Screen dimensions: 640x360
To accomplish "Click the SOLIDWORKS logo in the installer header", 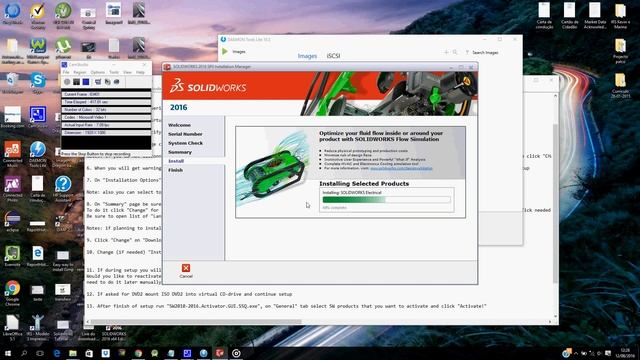I will point(208,86).
